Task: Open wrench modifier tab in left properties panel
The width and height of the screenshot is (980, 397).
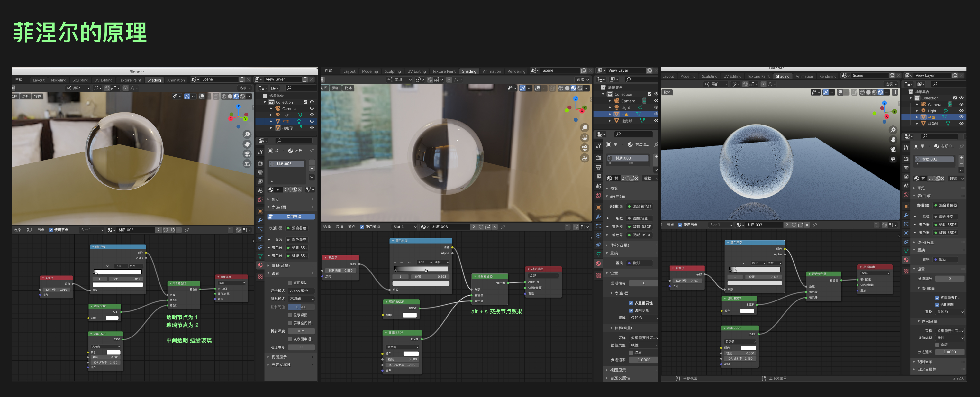Action: pyautogui.click(x=260, y=220)
